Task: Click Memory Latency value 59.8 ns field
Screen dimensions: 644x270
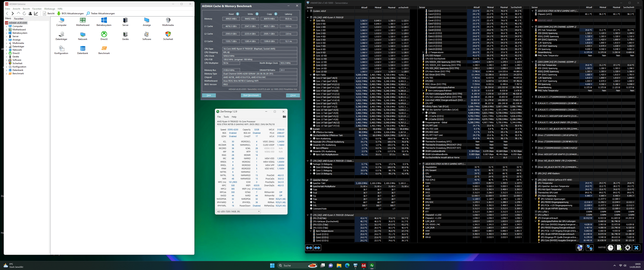Action: pos(288,19)
